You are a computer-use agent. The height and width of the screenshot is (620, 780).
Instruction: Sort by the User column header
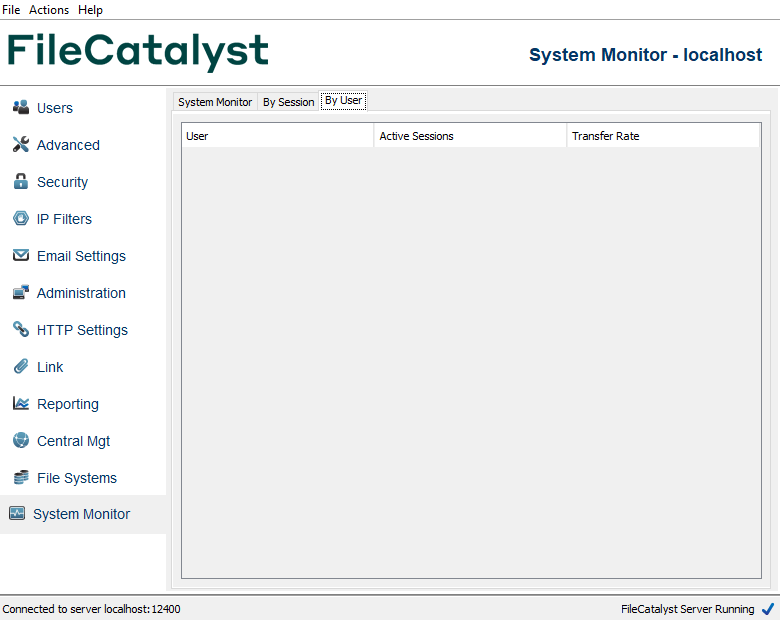click(x=278, y=136)
